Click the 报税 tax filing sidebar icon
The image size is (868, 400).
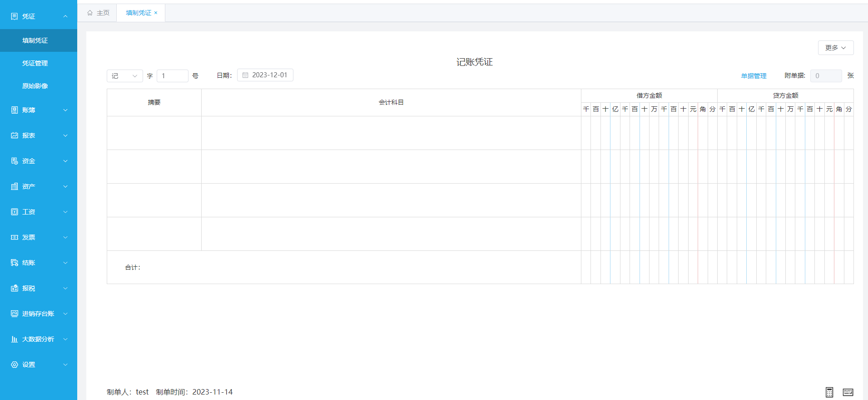pyautogui.click(x=15, y=288)
